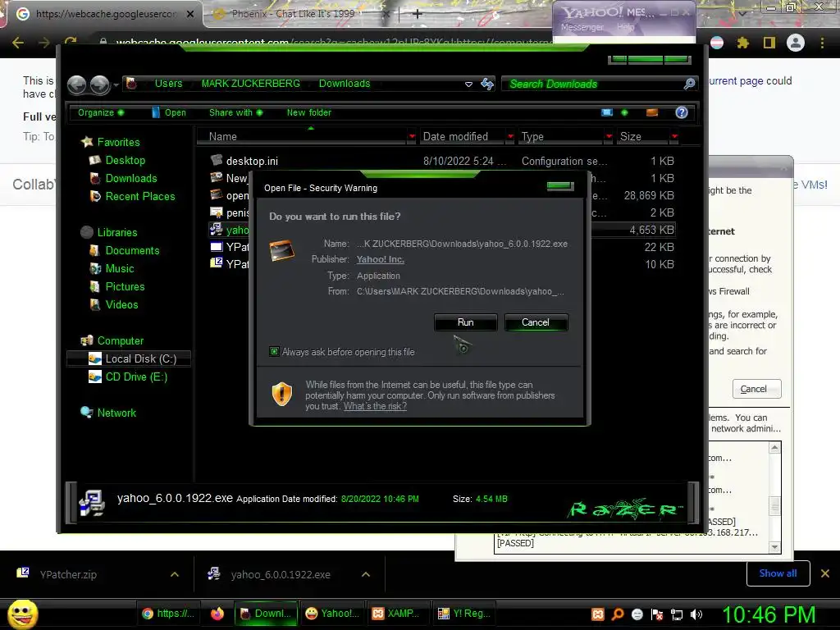Open the Date modified column filter arrow

pos(510,137)
